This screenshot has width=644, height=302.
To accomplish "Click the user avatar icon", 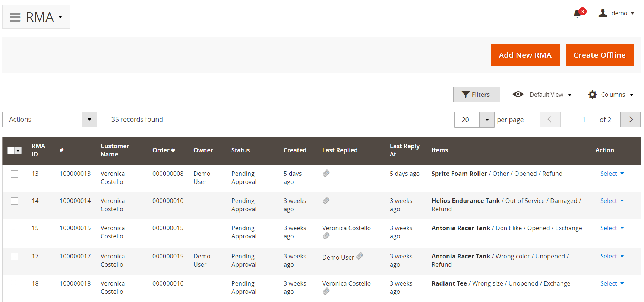I will coord(603,13).
